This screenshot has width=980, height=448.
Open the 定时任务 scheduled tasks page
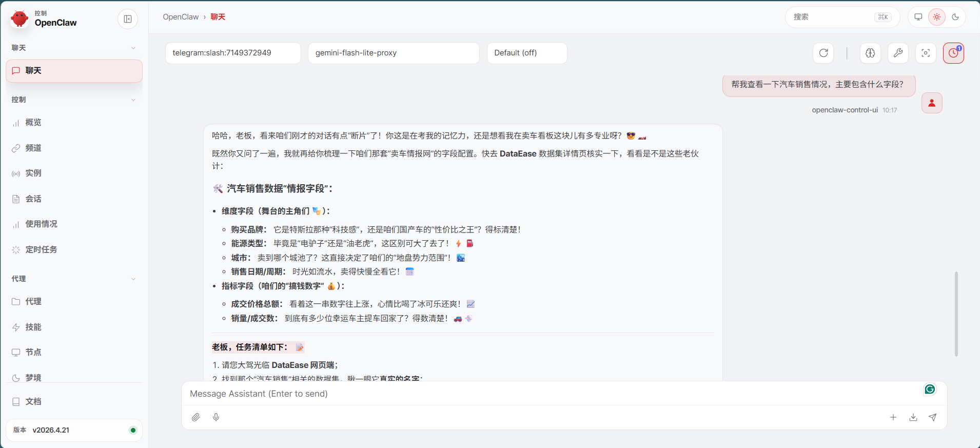[x=74, y=249]
